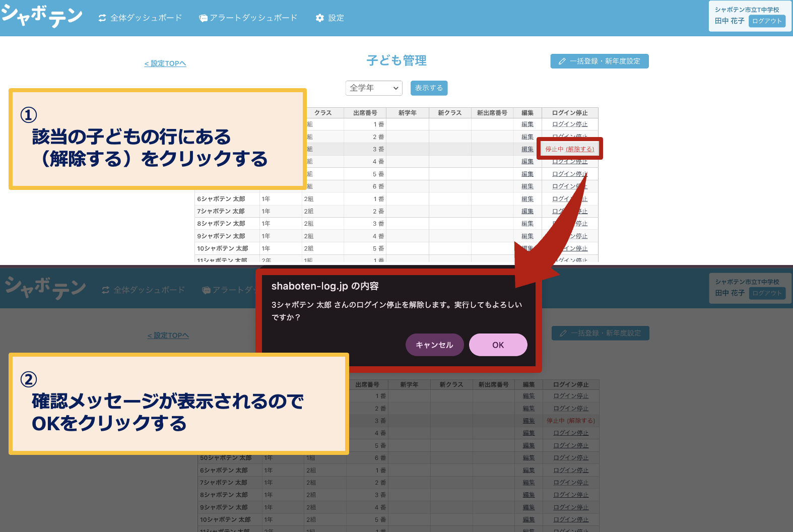The image size is (793, 532).
Task: Click 田中 花子 user name in upper screenshot
Action: pyautogui.click(x=730, y=21)
